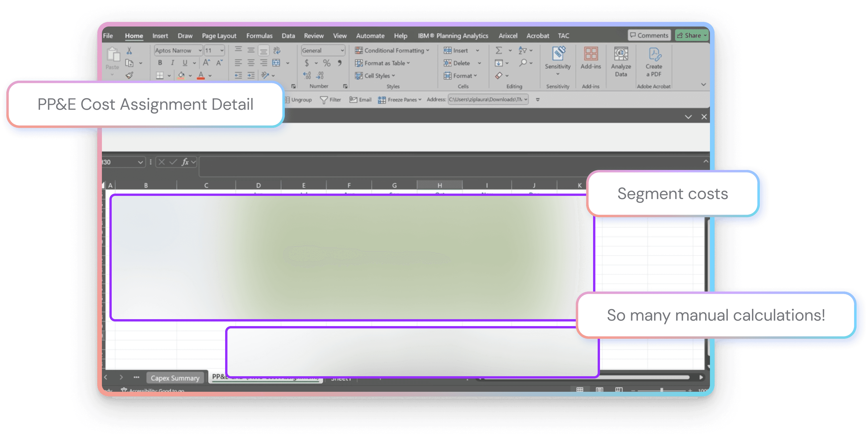This screenshot has width=868, height=439.
Task: Click the Cut scissors icon
Action: point(129,51)
